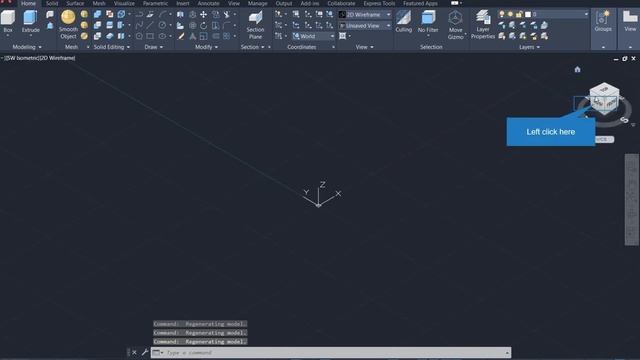This screenshot has height=360, width=640.
Task: Select the Move tool in Modify panel
Action: 203,14
